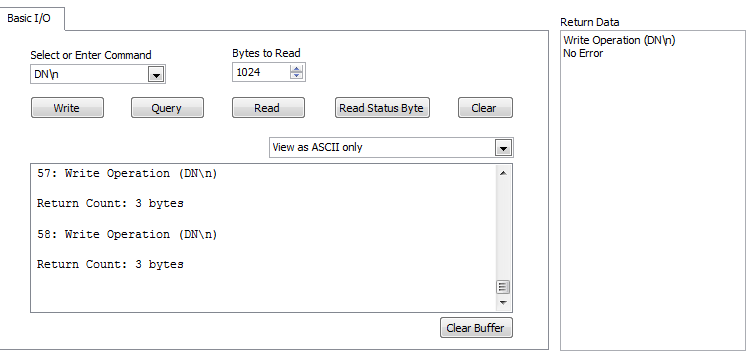749x360 pixels.
Task: Open the Select or Enter Command dropdown arrow
Action: click(156, 75)
